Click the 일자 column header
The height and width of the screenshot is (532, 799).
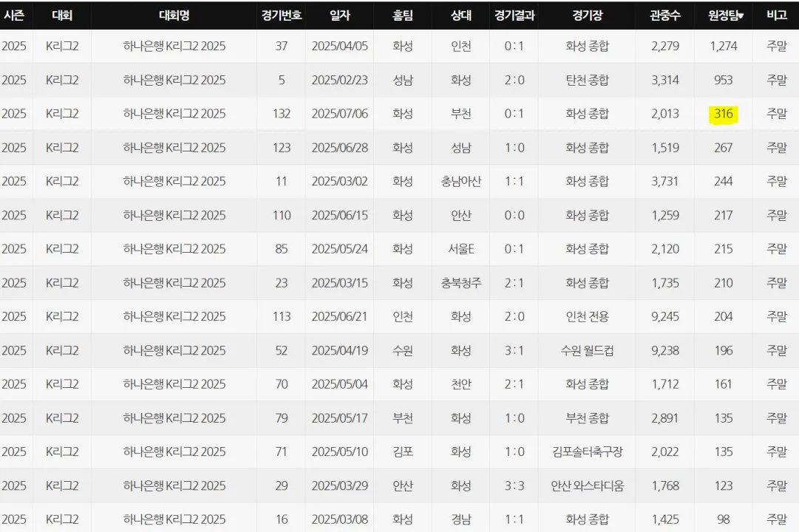point(339,15)
